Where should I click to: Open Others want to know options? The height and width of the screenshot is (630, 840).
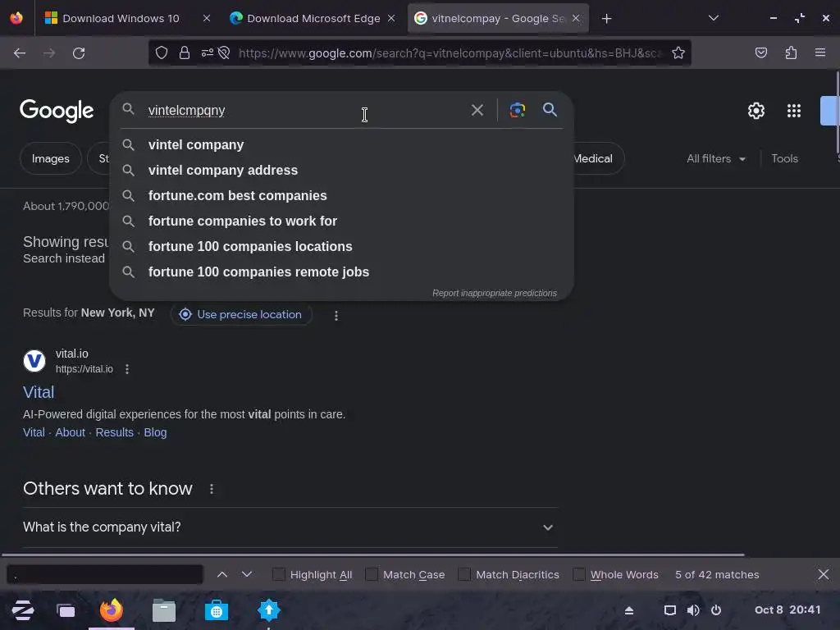pyautogui.click(x=212, y=489)
